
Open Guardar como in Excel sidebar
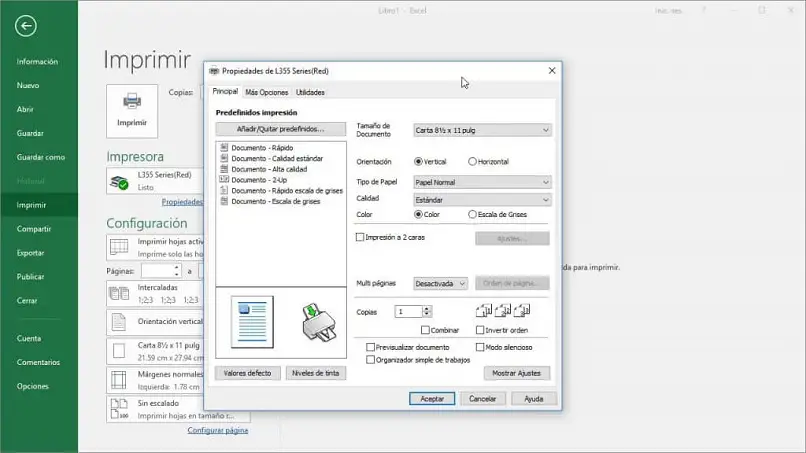coord(39,157)
